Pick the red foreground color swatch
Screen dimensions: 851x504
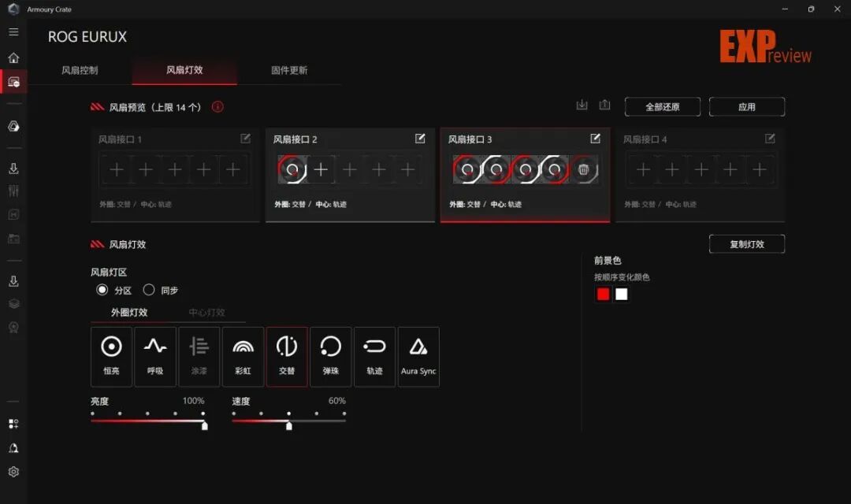point(603,294)
